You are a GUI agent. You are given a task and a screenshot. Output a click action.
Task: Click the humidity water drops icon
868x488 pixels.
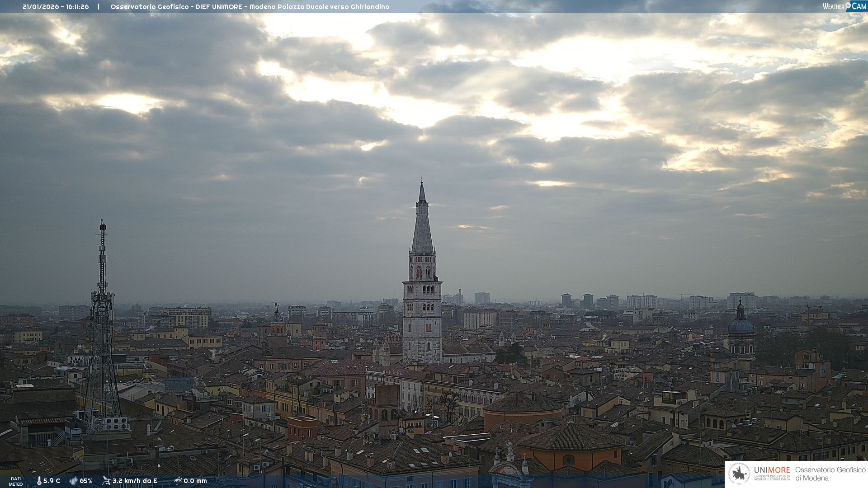coord(73,481)
